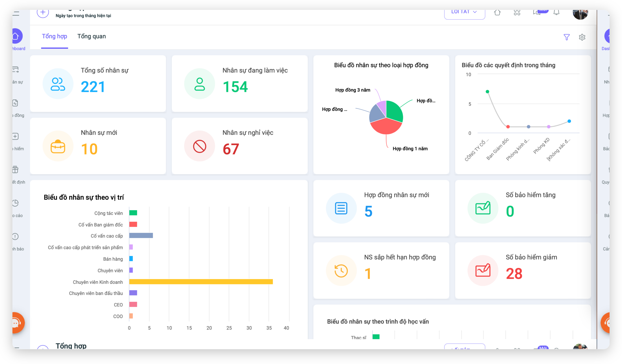Open dashboard settings gear icon
This screenshot has height=364, width=622.
point(582,37)
